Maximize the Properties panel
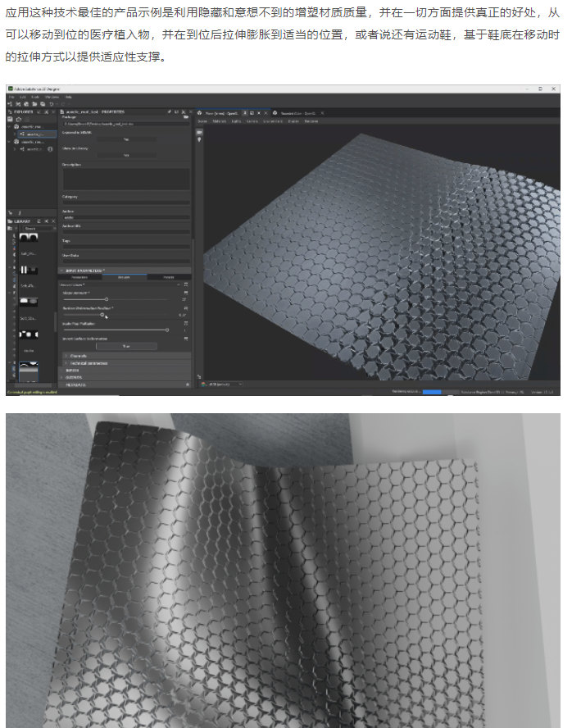 tap(184, 111)
